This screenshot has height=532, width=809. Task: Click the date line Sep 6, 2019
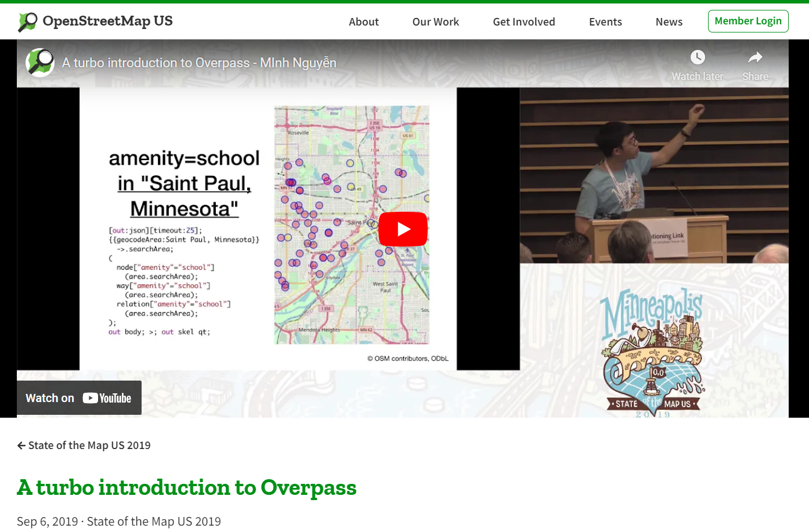[48, 522]
